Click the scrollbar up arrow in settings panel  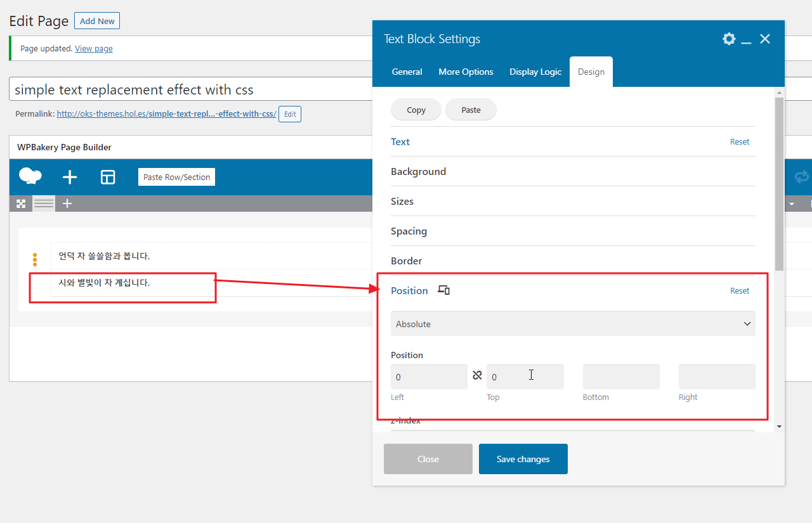click(779, 93)
